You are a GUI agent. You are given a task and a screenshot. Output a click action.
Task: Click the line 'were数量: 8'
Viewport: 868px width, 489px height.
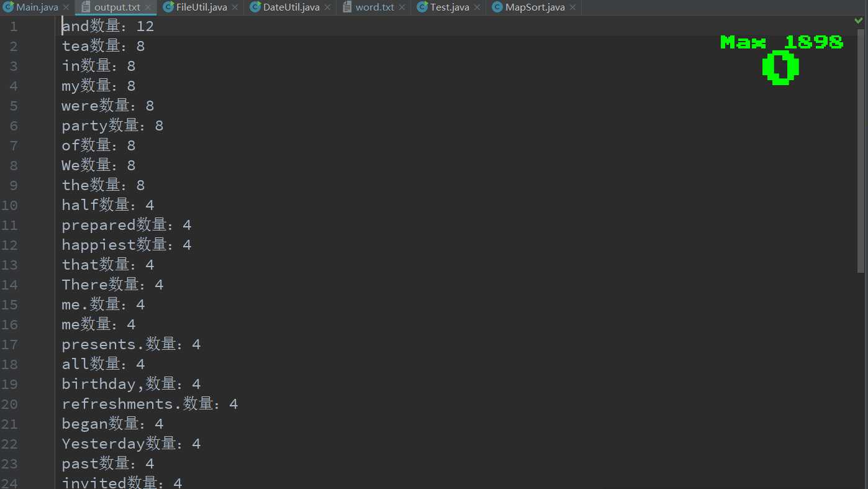point(108,106)
